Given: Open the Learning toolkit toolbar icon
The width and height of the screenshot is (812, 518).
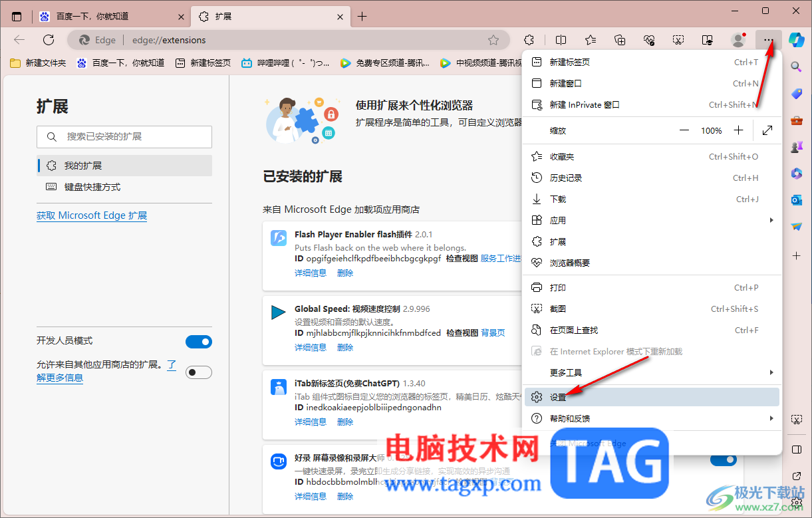Looking at the screenshot, I should (x=708, y=40).
